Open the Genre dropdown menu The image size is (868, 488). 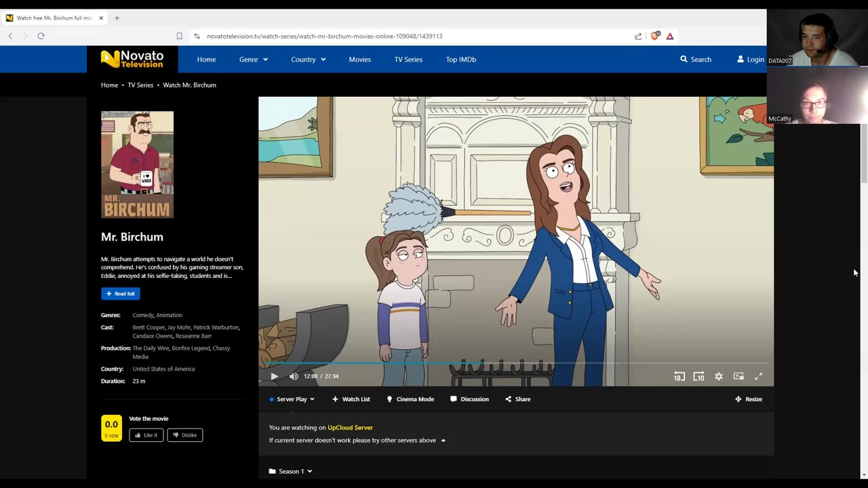pos(254,60)
